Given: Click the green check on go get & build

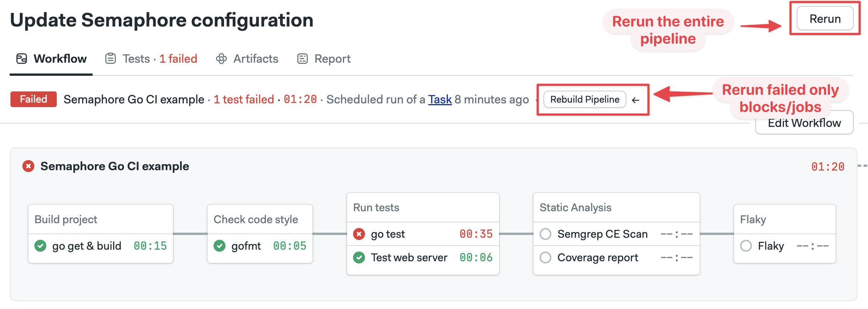Looking at the screenshot, I should (x=40, y=246).
